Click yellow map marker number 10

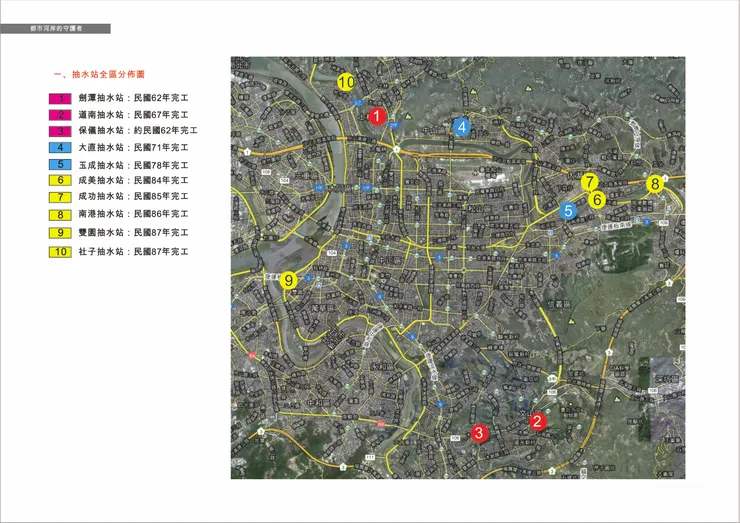(346, 82)
